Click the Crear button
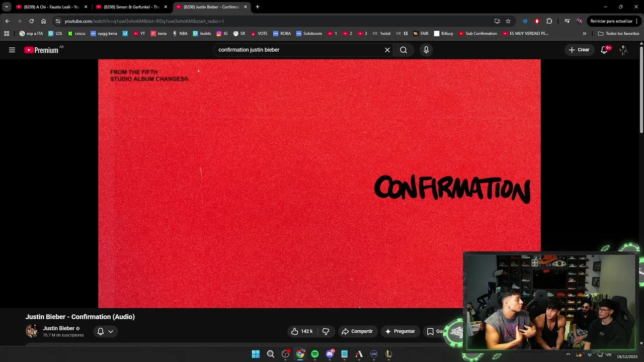This screenshot has width=644, height=362. 579,50
